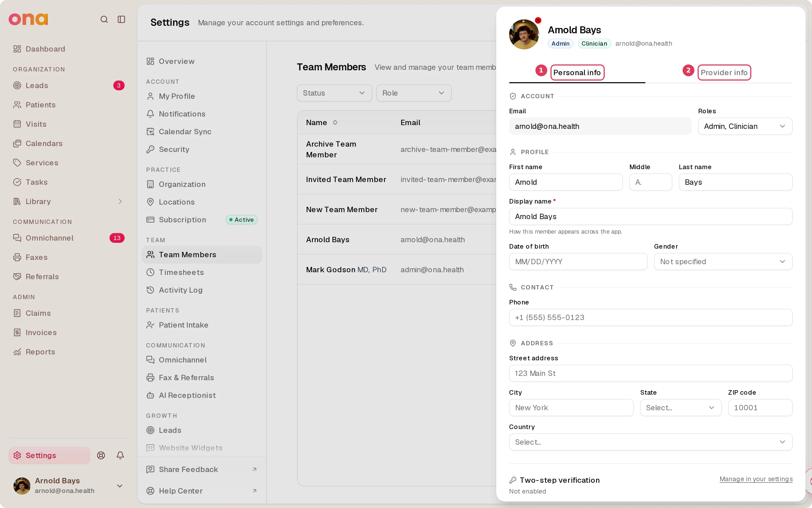This screenshot has height=508, width=812.
Task: Open AI Receptionist settings
Action: coord(202,395)
